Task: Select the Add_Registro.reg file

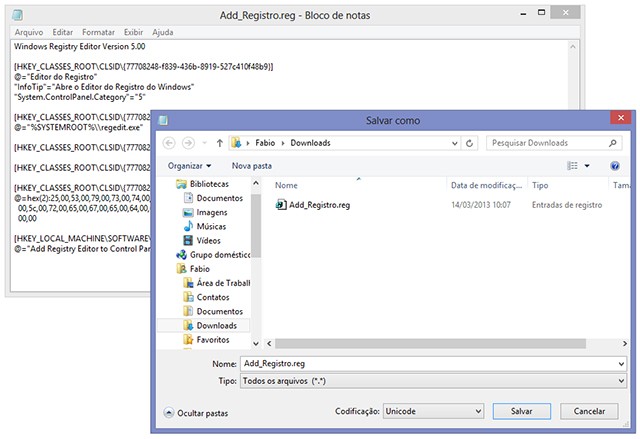Action: click(318, 205)
